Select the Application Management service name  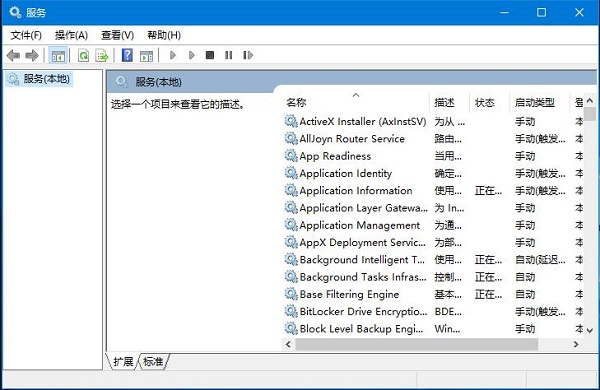(x=360, y=225)
